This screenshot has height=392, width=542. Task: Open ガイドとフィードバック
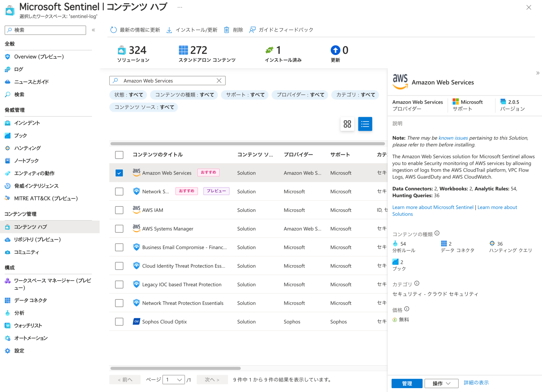point(281,30)
